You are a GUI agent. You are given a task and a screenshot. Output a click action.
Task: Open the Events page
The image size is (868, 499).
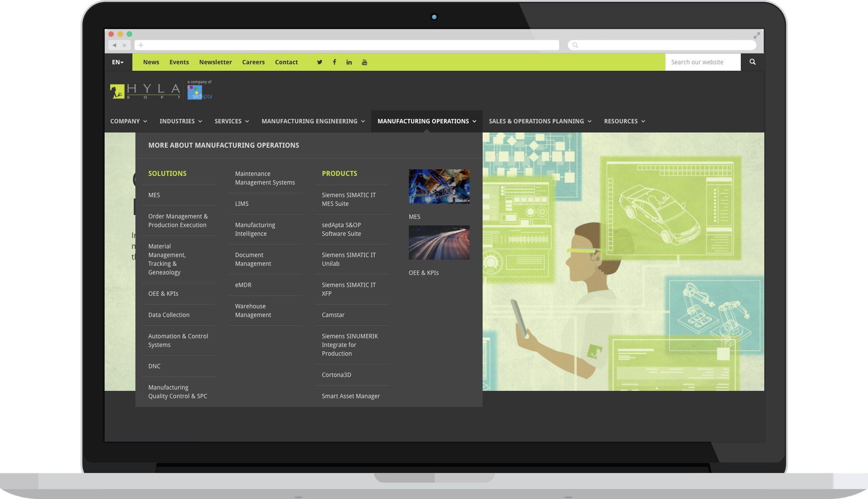pyautogui.click(x=179, y=62)
